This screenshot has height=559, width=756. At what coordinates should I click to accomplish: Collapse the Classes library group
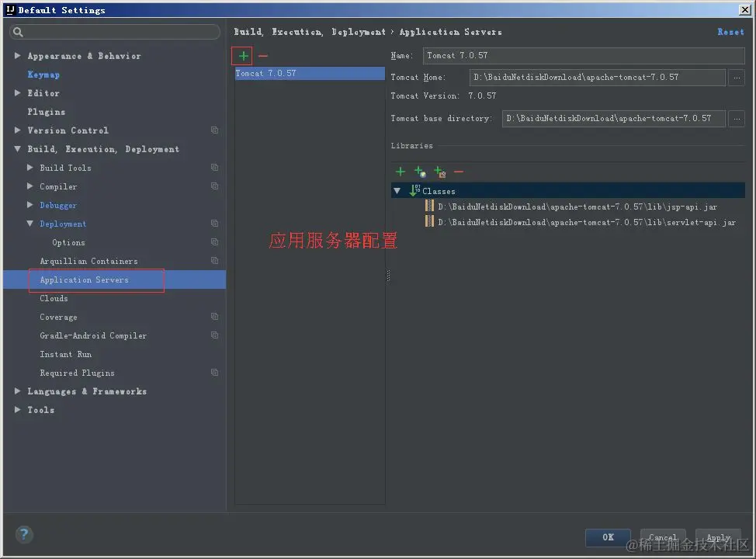click(x=397, y=191)
